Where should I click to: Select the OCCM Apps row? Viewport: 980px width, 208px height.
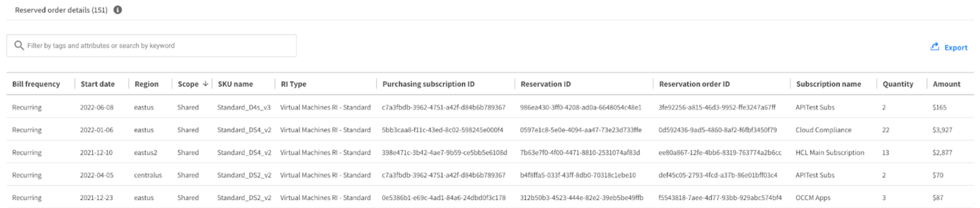point(813,198)
